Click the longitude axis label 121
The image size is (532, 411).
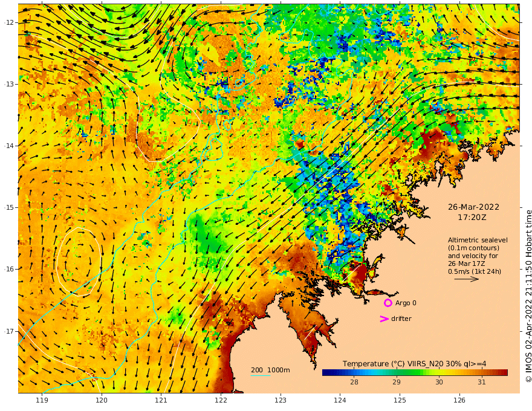coord(161,401)
